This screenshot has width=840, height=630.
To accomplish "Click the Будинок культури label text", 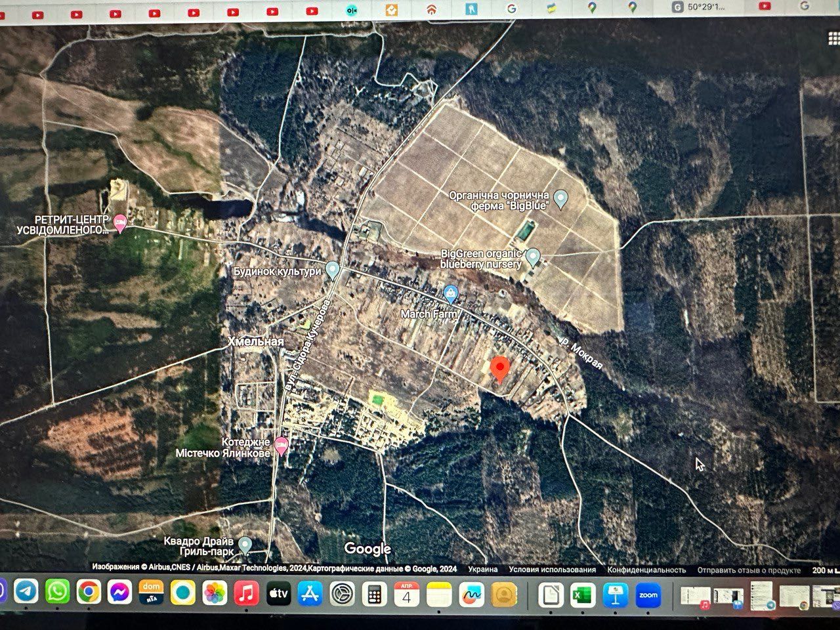I will (278, 270).
